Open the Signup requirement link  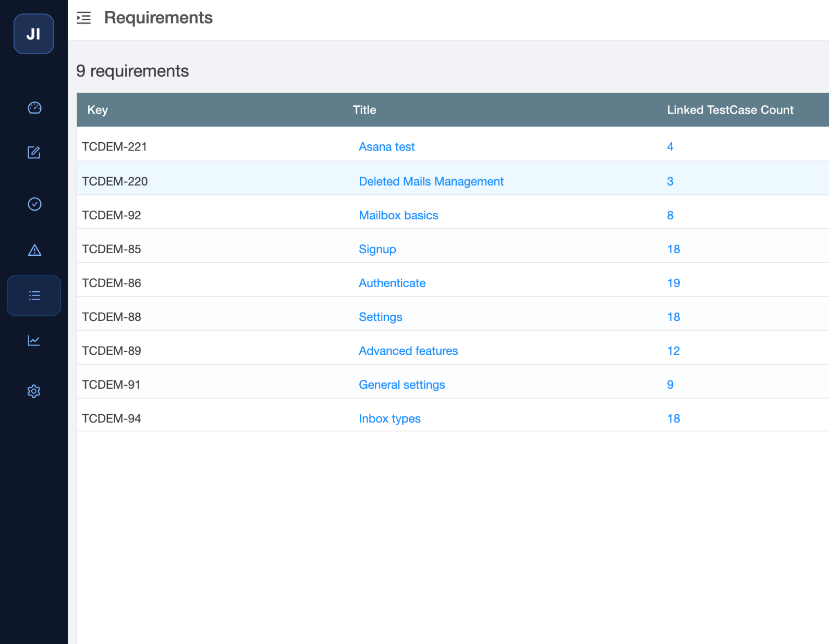tap(377, 249)
